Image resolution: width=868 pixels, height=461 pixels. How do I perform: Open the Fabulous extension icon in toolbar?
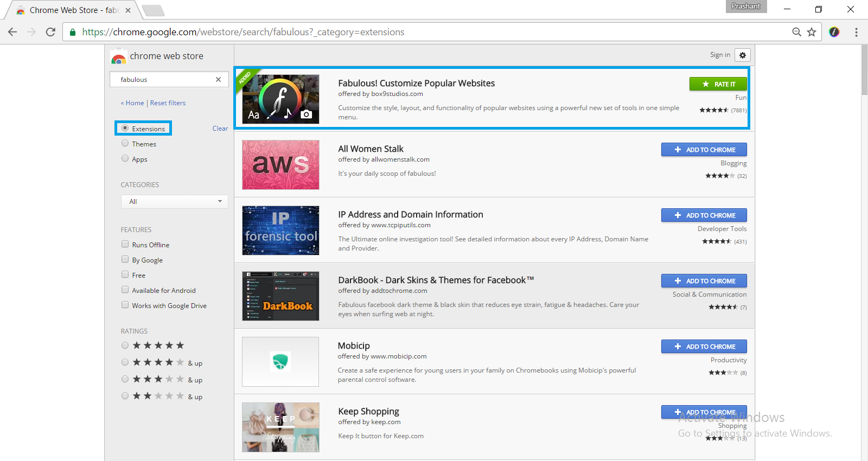tap(834, 32)
